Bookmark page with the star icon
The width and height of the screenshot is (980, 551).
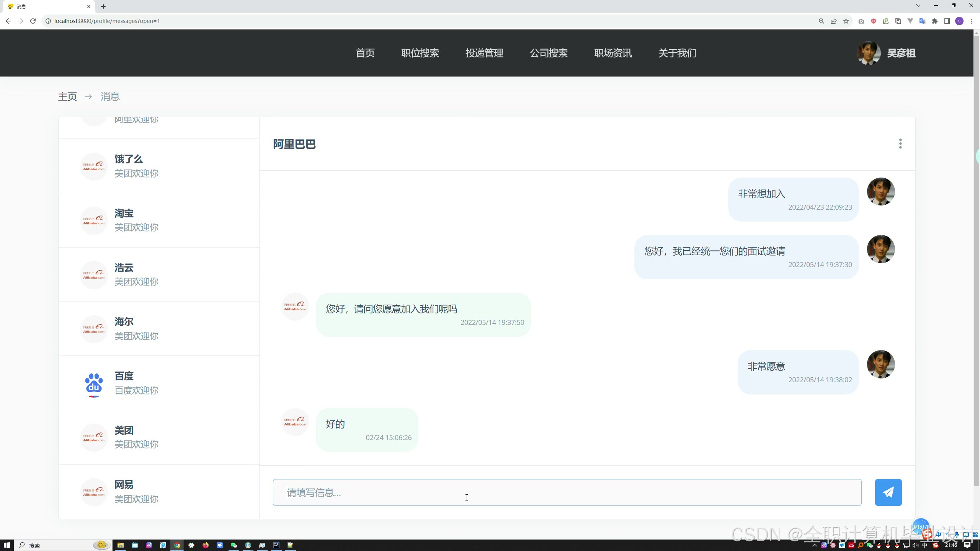[846, 21]
